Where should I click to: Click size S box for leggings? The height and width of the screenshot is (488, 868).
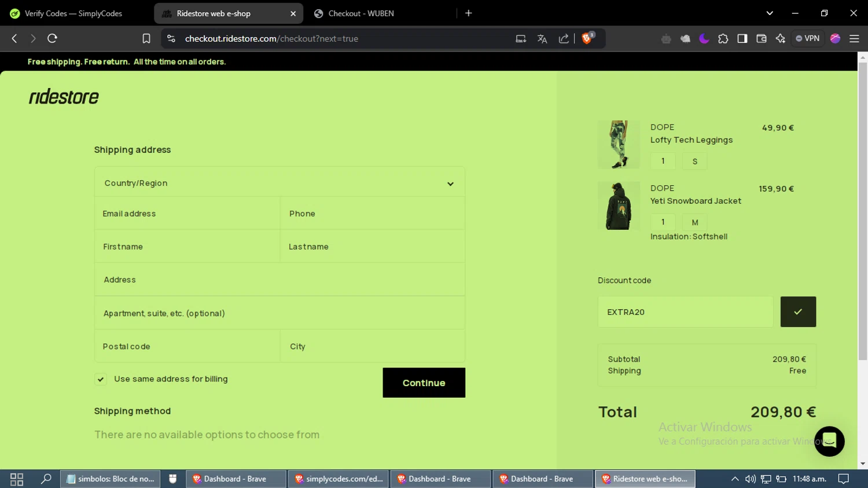pyautogui.click(x=695, y=161)
